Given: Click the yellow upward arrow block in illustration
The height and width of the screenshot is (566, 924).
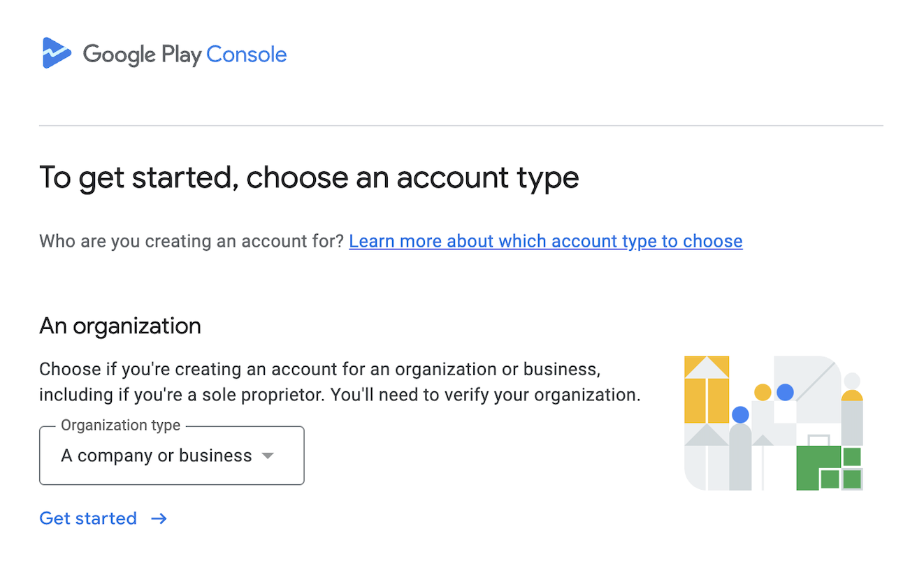Looking at the screenshot, I should pos(707,389).
